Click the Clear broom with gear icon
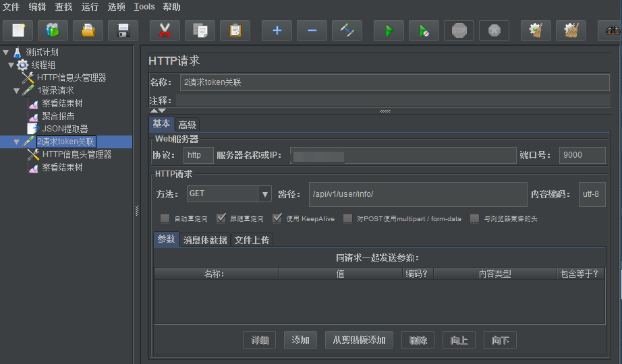 [x=536, y=30]
